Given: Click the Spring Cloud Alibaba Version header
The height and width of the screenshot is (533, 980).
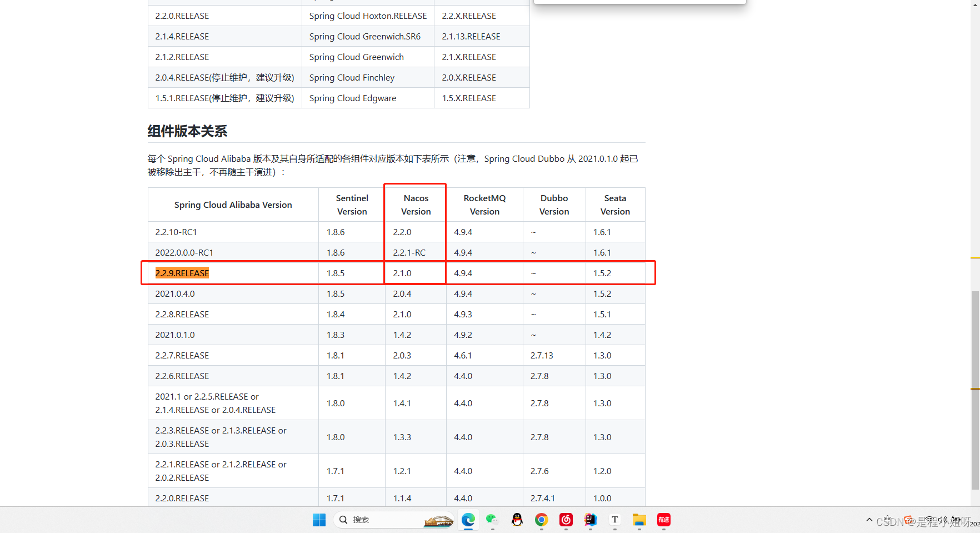Looking at the screenshot, I should tap(233, 205).
